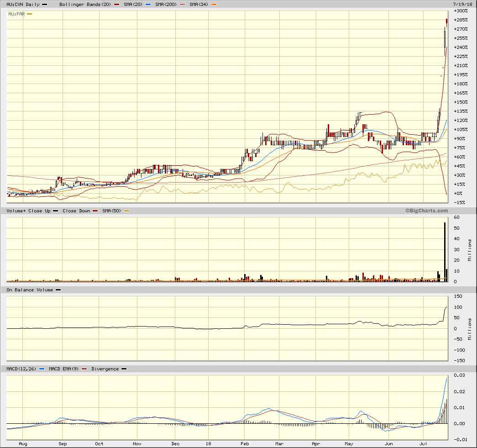Click the 'AU:FAR' comparison label
Screen dimensions: 477x448
[16, 14]
